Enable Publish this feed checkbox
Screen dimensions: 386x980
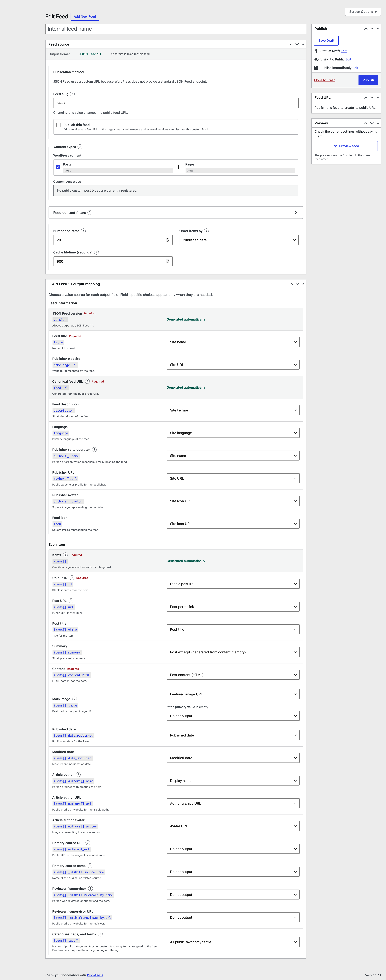click(x=59, y=125)
